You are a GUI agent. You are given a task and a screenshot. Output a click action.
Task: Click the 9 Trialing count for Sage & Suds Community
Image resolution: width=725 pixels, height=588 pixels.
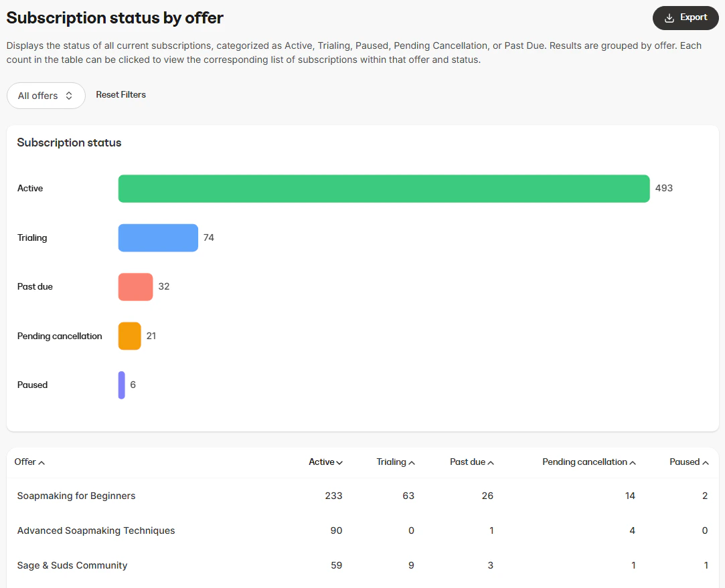pos(410,565)
